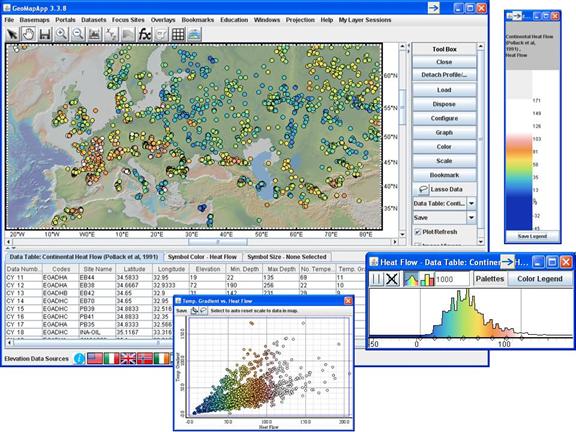This screenshot has width=576, height=432.
Task: Click the Close button in Tool Box
Action: 444,62
